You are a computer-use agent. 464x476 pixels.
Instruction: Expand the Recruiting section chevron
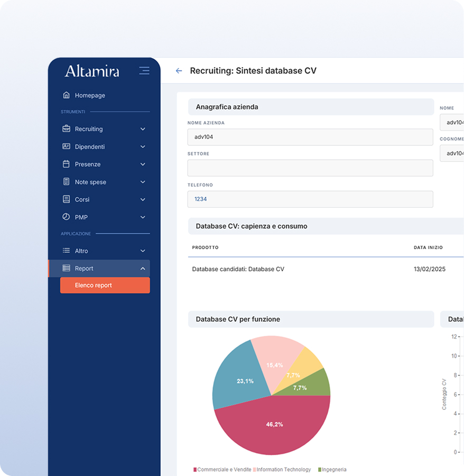142,129
